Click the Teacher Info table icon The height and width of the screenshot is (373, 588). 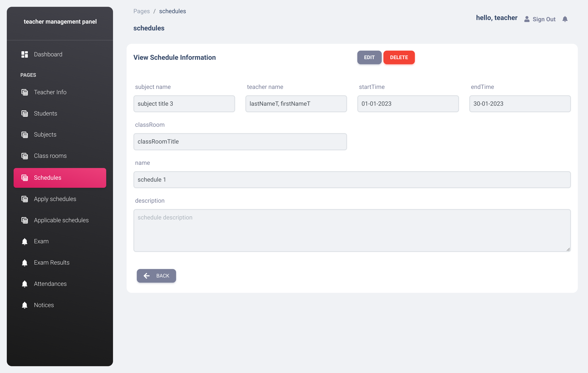[x=25, y=92]
